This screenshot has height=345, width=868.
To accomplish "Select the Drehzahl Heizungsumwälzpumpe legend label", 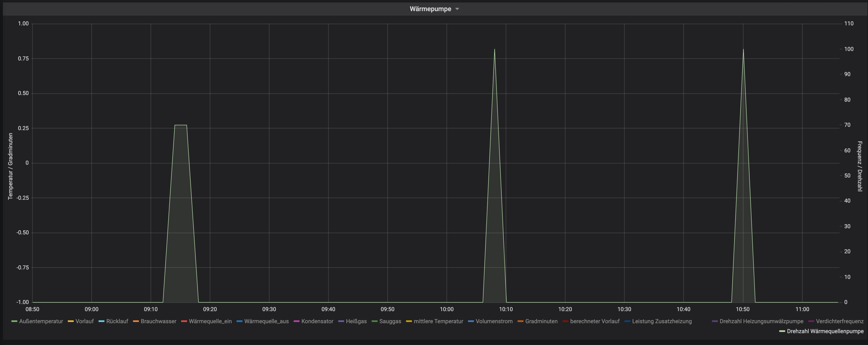I will click(761, 321).
